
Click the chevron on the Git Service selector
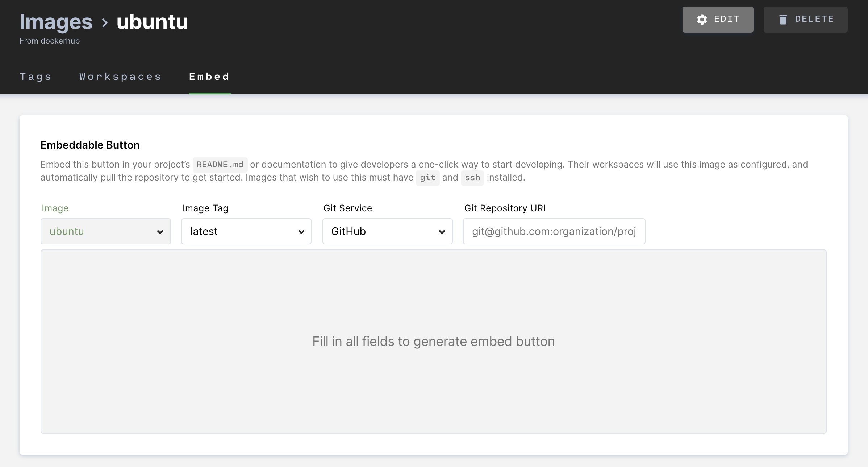tap(442, 232)
